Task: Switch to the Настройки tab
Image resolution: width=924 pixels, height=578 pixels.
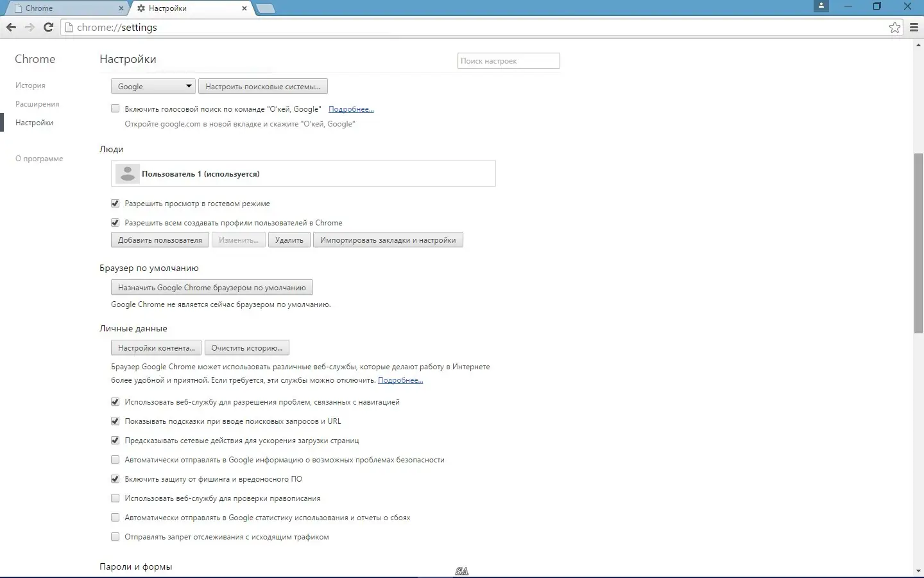Action: point(191,8)
